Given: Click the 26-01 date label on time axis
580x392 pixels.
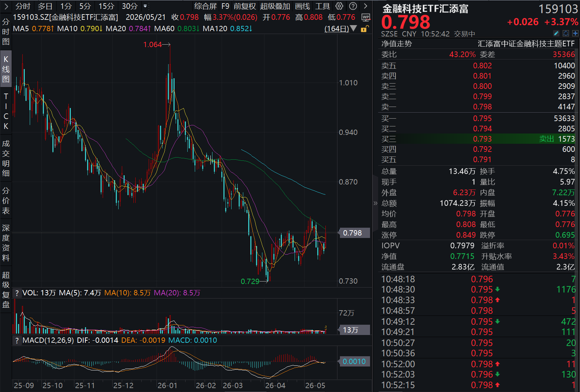Looking at the screenshot, I should tap(167, 386).
